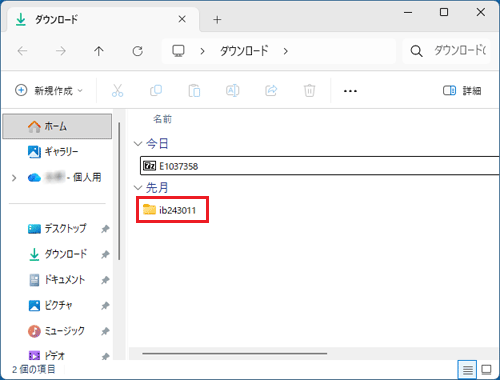The width and height of the screenshot is (500, 380).
Task: Collapse the 今日 group
Action: [x=138, y=144]
